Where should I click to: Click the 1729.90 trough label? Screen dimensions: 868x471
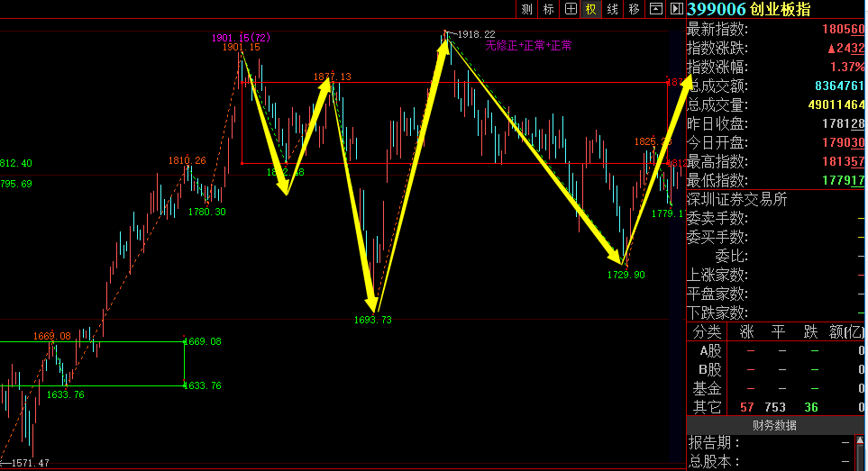(626, 275)
